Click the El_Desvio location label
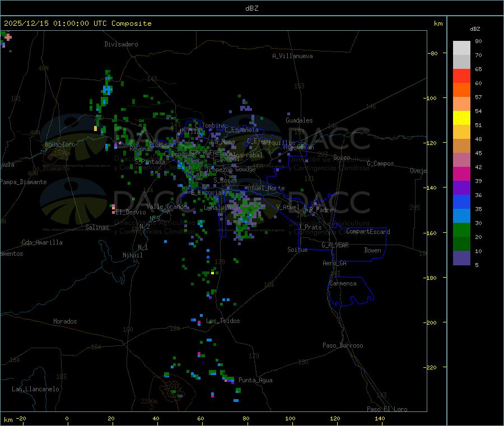 (131, 212)
